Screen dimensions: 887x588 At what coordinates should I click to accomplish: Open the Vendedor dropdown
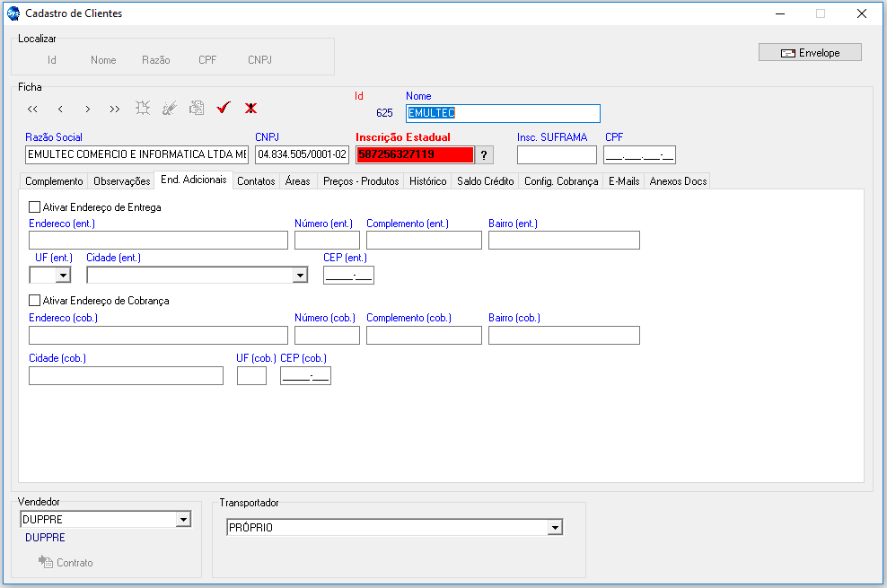(x=183, y=519)
